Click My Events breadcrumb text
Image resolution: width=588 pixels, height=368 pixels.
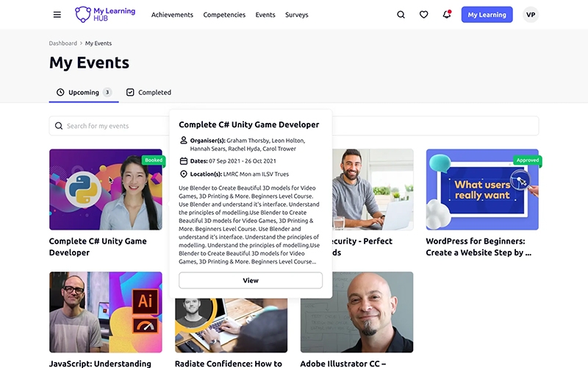tap(98, 43)
